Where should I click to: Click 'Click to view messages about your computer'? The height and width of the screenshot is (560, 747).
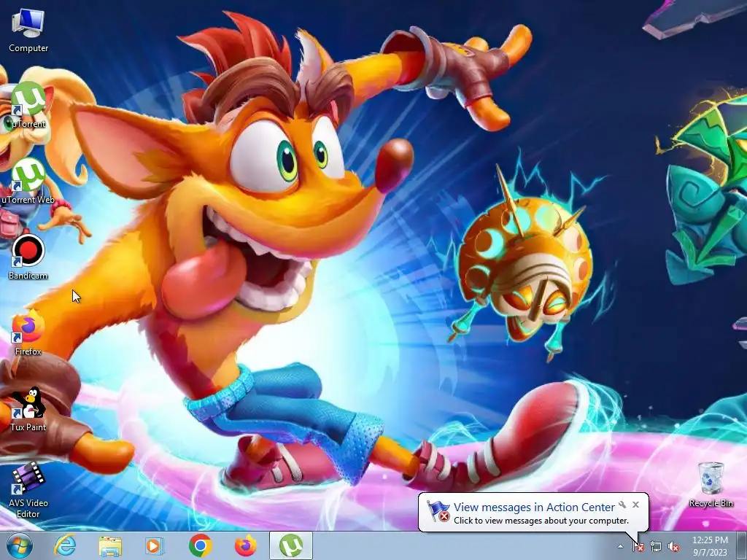tap(541, 521)
